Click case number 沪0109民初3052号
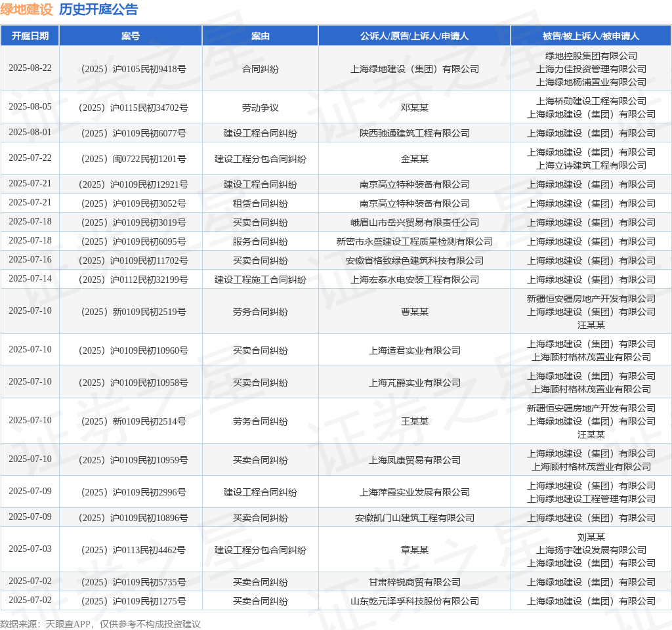The image size is (672, 630). [x=133, y=203]
